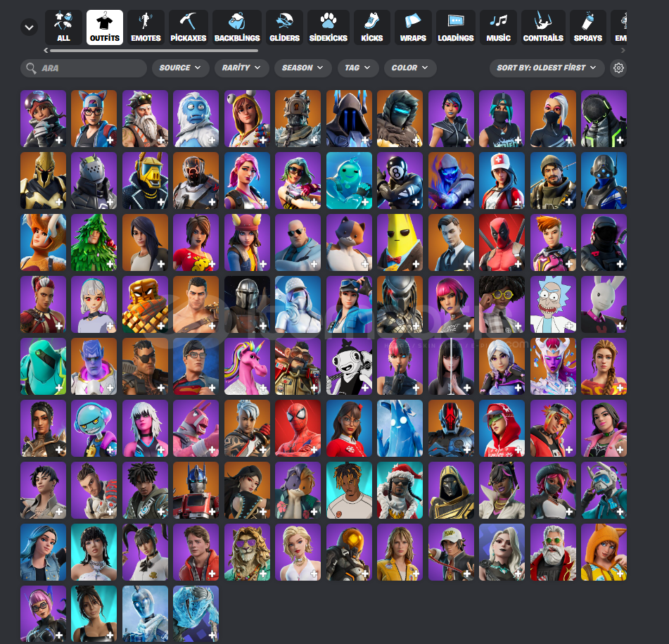
Task: Select the Backblings backpack icon
Action: [237, 27]
